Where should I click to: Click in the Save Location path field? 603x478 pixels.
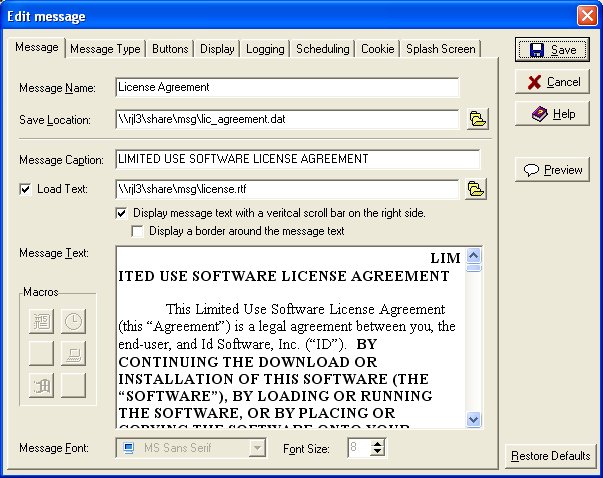pos(287,119)
